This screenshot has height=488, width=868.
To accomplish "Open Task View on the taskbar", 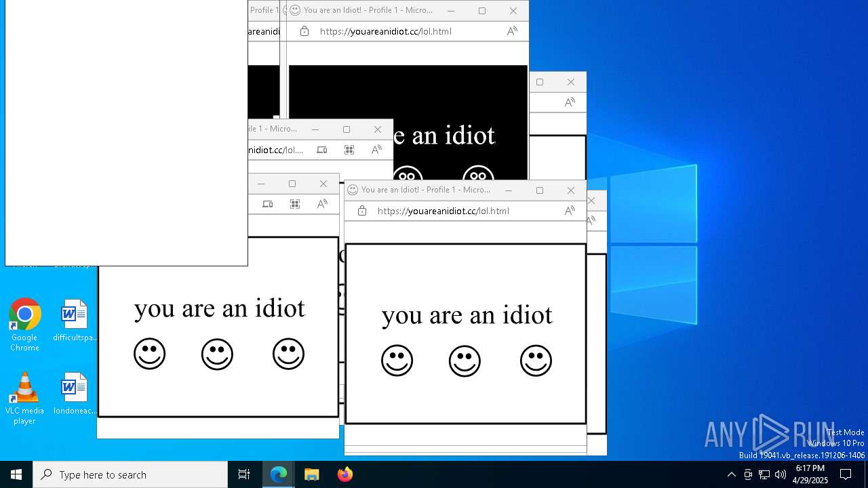I will (x=244, y=474).
